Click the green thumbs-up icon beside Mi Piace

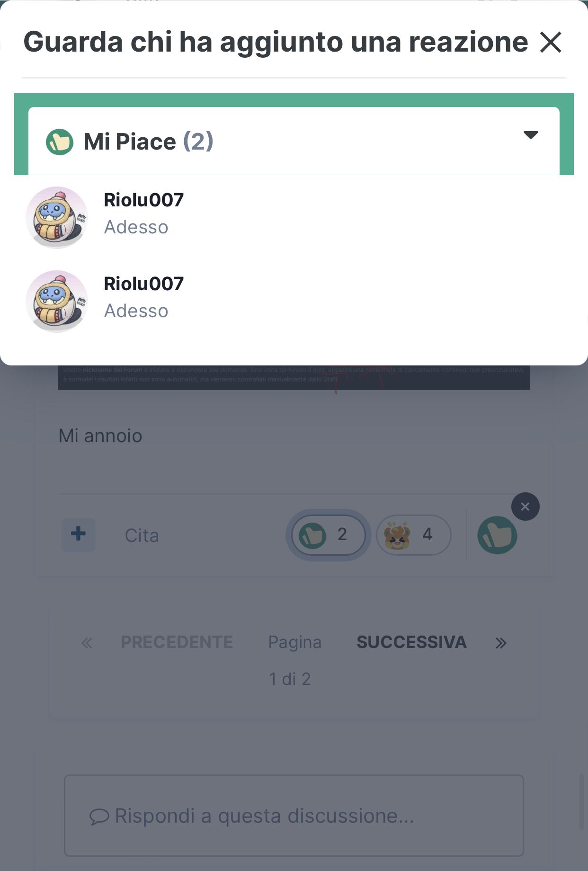[60, 142]
